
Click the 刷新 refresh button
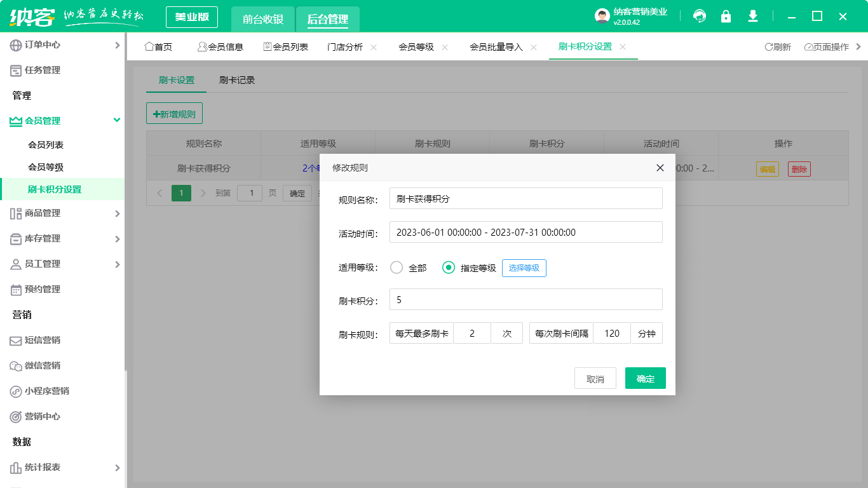[x=778, y=47]
